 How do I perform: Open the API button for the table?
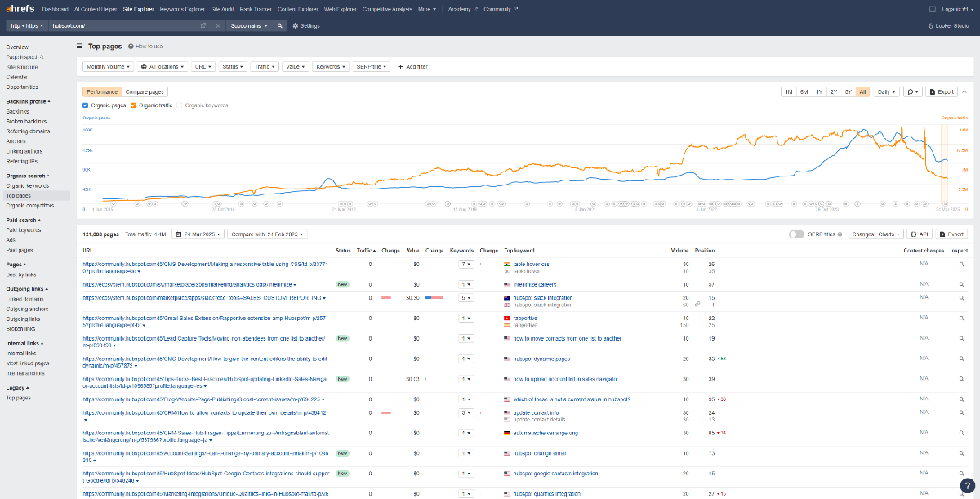click(920, 234)
